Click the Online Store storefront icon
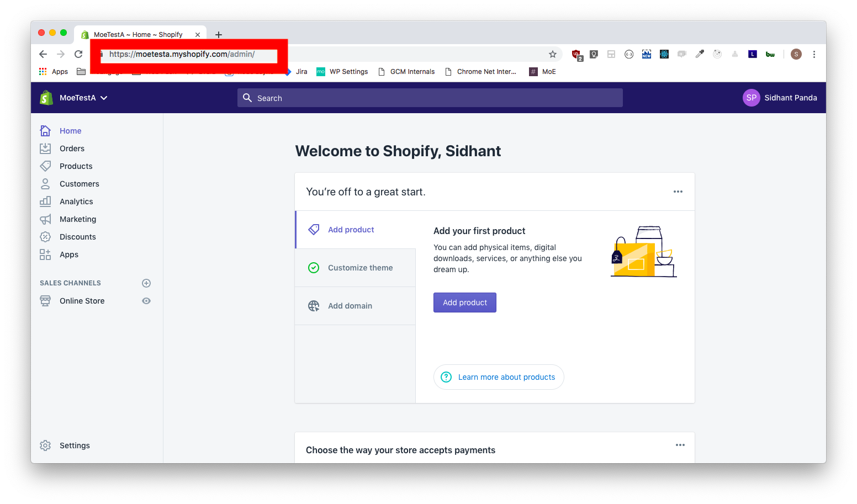This screenshot has width=857, height=504. (x=45, y=301)
